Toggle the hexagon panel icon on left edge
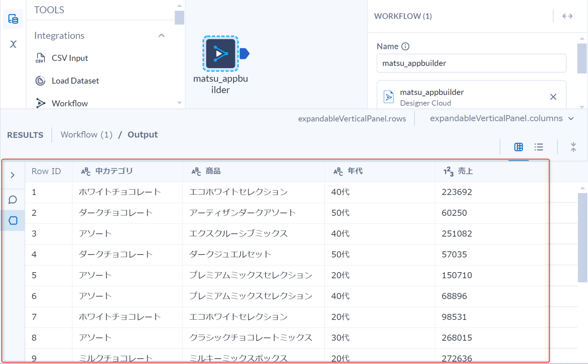Viewport: 588px width, 364px height. 13,220
